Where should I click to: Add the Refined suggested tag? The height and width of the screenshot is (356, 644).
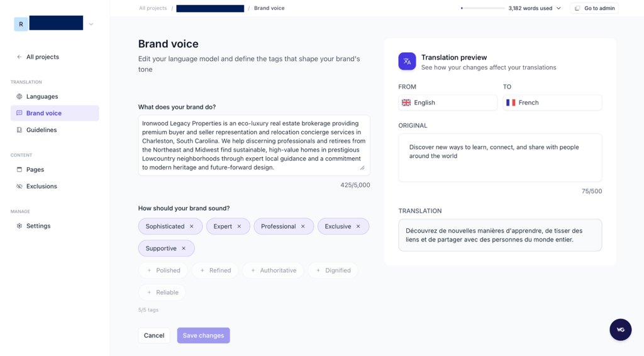[x=215, y=270]
